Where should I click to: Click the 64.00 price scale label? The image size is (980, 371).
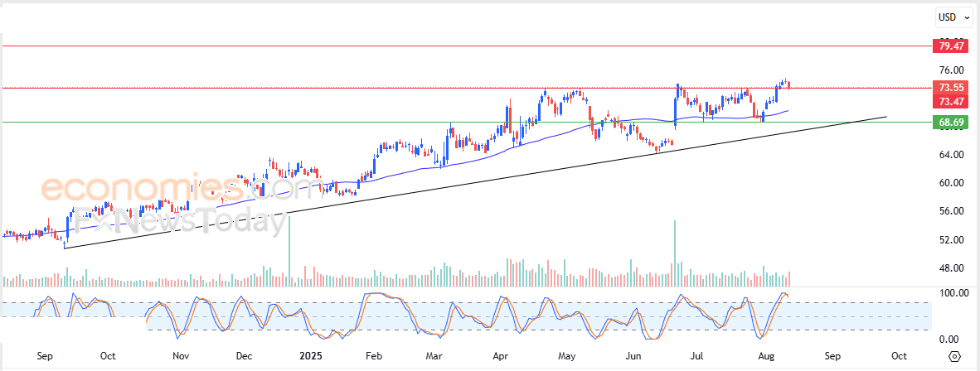point(948,155)
